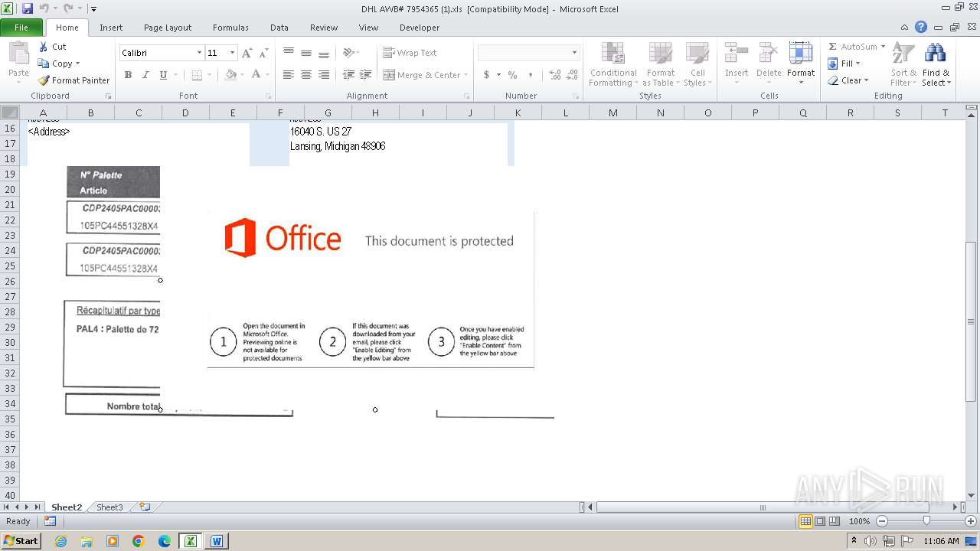Toggle Bold formatting

[x=128, y=75]
